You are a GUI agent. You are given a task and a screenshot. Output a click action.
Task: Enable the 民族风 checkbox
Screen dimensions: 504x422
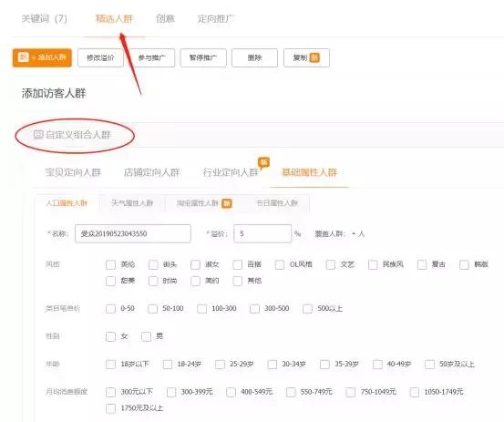coord(373,265)
